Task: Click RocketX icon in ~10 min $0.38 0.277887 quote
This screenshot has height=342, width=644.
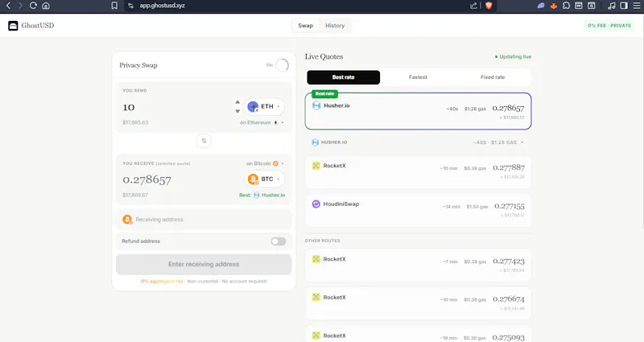Action: pos(316,166)
